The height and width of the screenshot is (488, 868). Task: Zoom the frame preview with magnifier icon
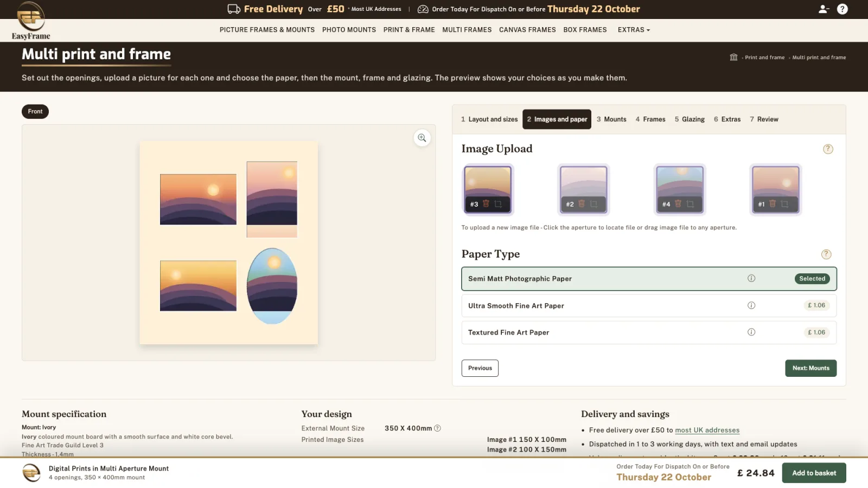tap(422, 138)
